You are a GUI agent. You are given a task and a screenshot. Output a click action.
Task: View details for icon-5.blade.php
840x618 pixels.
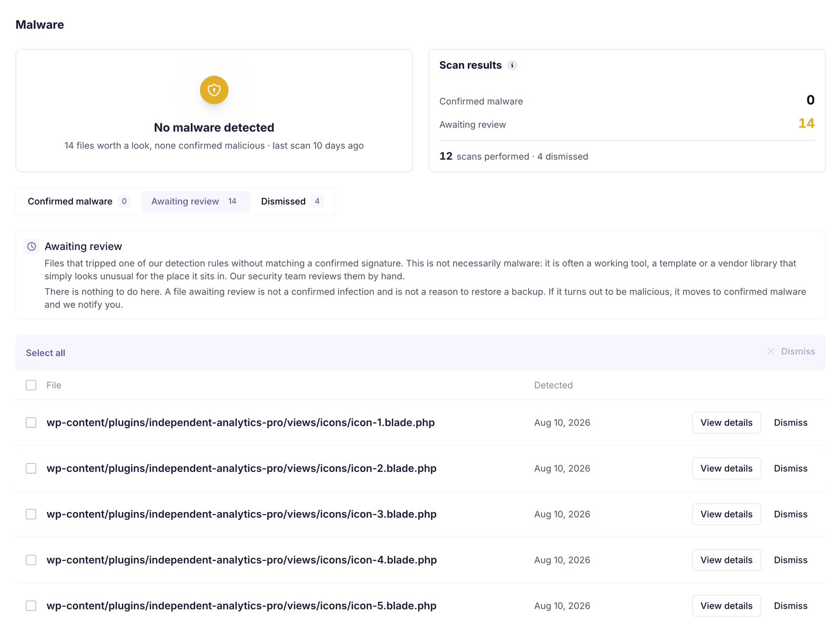[x=727, y=605]
